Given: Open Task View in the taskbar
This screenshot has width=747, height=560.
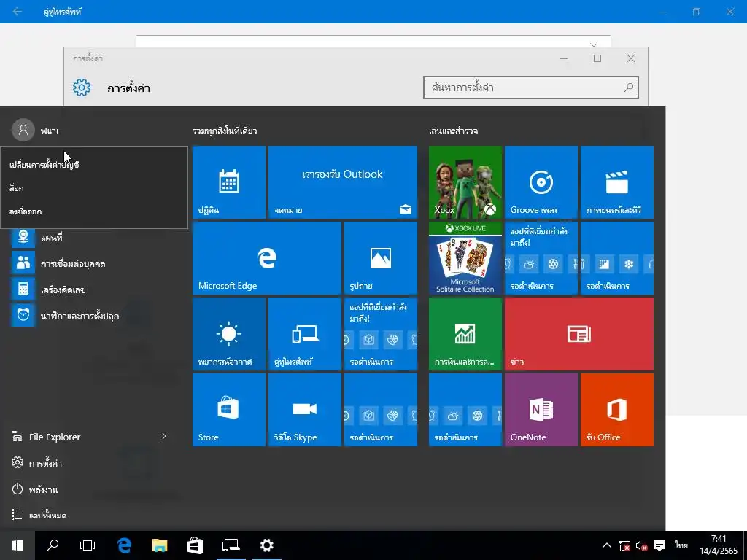Looking at the screenshot, I should (88, 545).
